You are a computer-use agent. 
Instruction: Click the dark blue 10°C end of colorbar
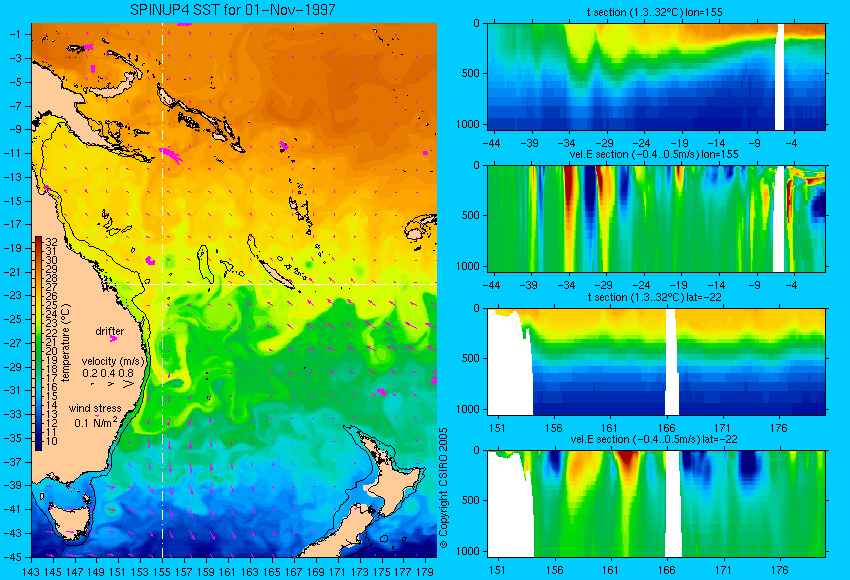pos(38,444)
